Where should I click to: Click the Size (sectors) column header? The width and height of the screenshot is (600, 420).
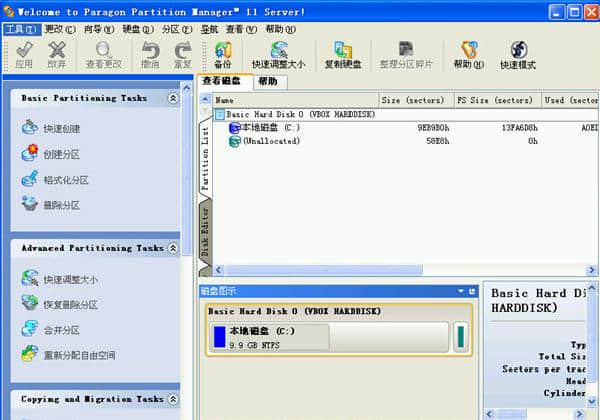[415, 100]
